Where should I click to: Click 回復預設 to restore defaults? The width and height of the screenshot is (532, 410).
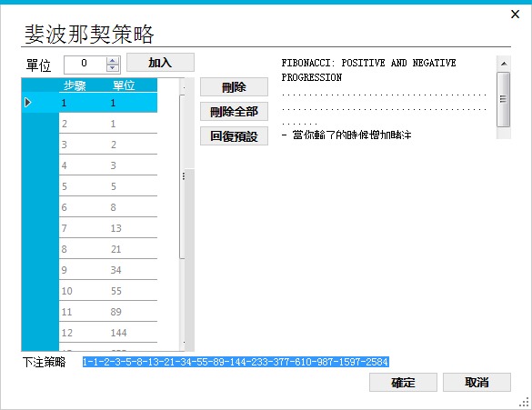tap(234, 136)
